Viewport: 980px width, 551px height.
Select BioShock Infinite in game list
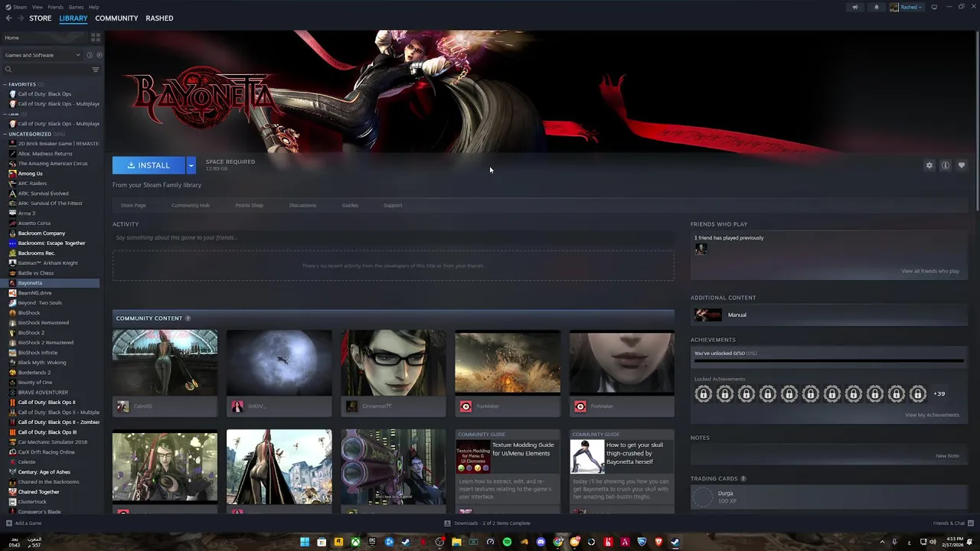[38, 353]
